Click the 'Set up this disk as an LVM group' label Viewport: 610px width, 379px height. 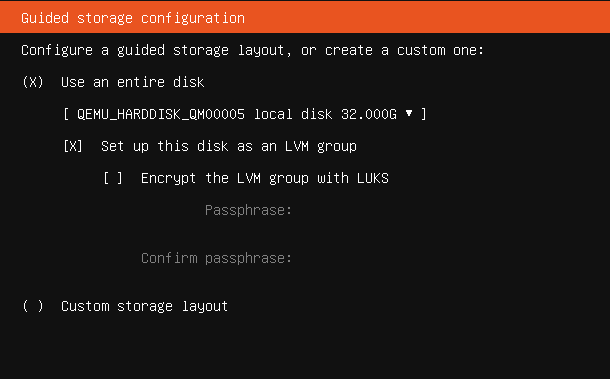coord(229,146)
